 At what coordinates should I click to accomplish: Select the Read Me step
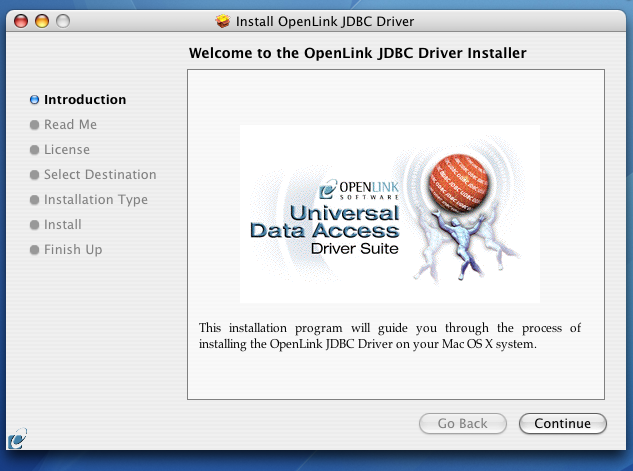point(70,125)
